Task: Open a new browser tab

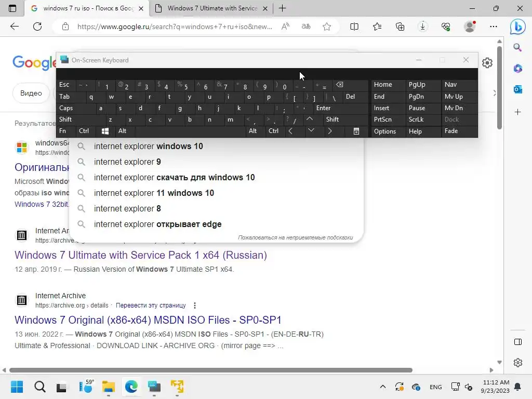Action: click(282, 8)
